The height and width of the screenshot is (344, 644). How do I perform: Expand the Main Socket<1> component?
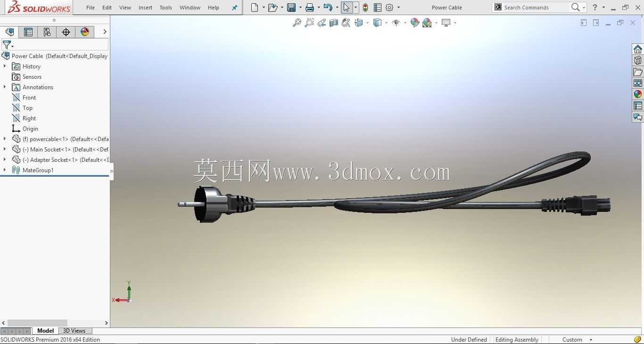pyautogui.click(x=5, y=149)
